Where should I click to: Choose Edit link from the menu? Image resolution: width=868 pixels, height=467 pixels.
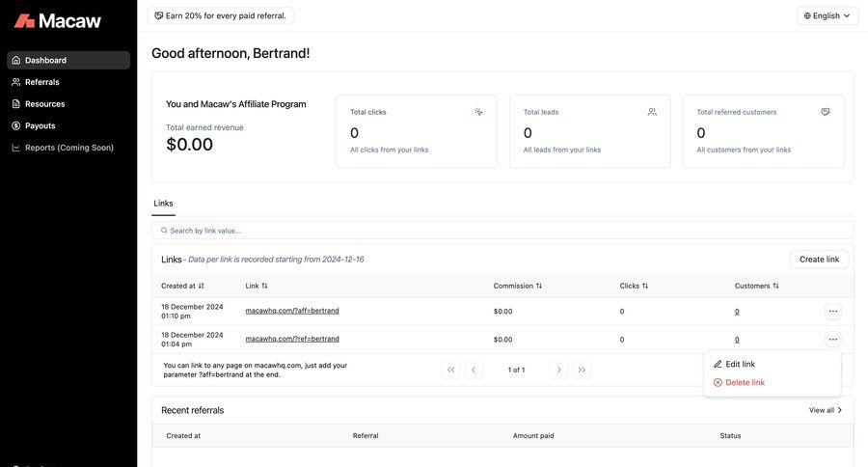coord(773,364)
